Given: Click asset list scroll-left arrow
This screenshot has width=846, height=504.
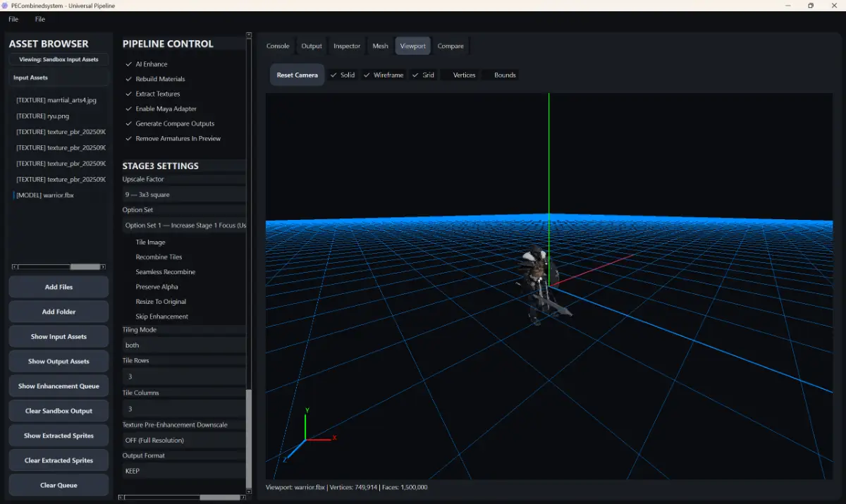Looking at the screenshot, I should coord(15,266).
